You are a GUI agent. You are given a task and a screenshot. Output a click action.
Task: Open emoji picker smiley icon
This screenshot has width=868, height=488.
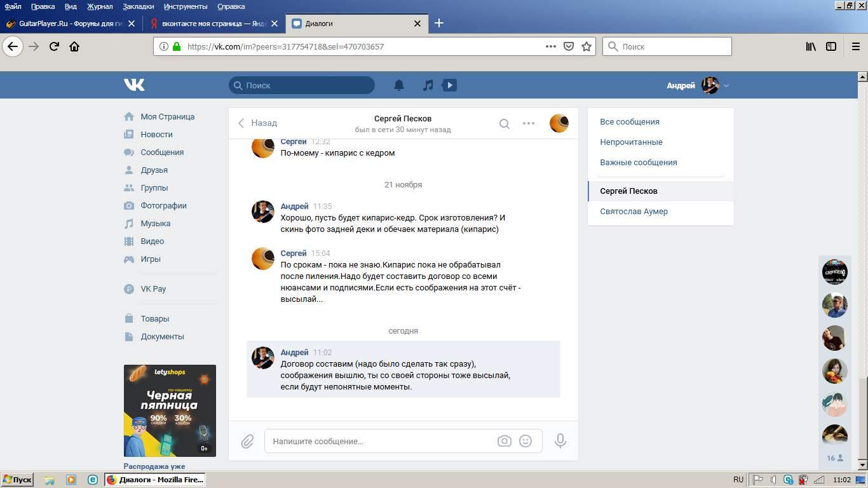526,441
